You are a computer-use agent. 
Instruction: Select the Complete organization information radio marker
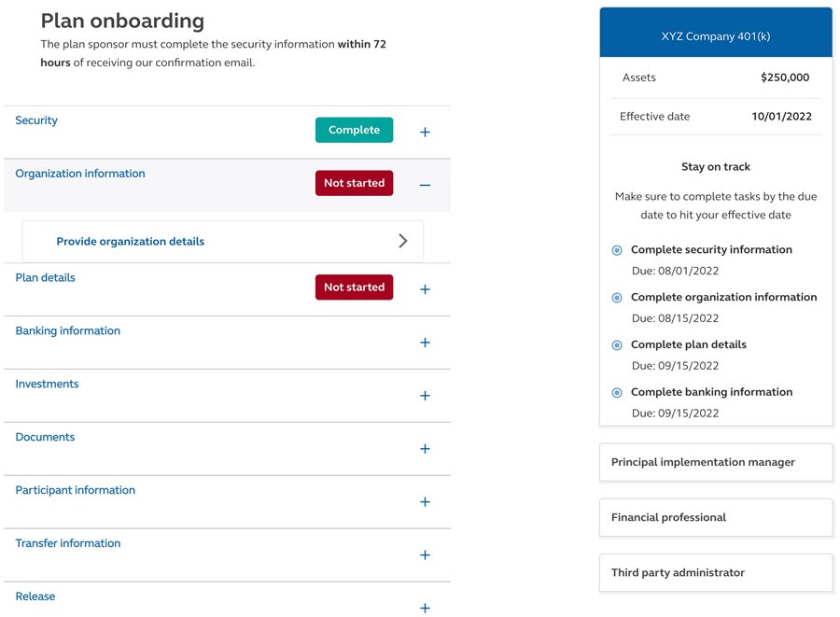616,297
